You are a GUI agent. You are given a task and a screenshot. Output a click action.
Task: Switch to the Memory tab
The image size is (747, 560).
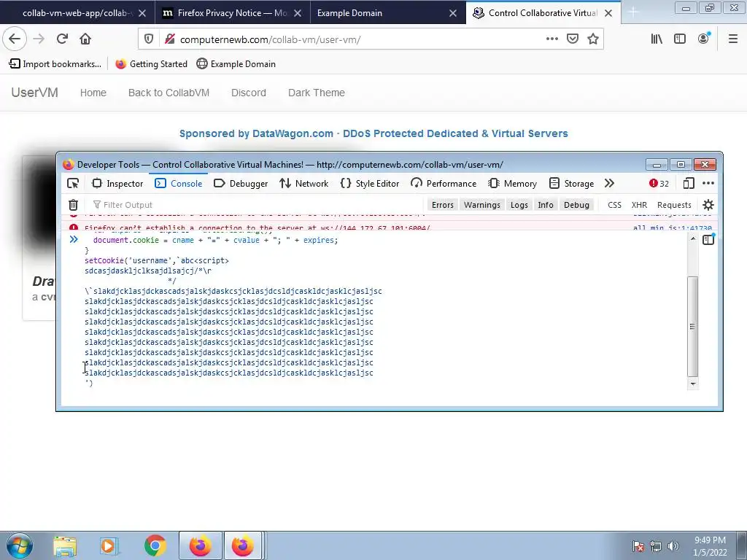pos(513,183)
